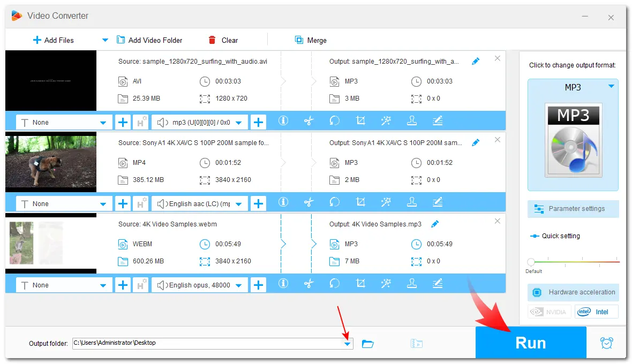Click scissors trim icon in surfing AVI row

pos(309,121)
